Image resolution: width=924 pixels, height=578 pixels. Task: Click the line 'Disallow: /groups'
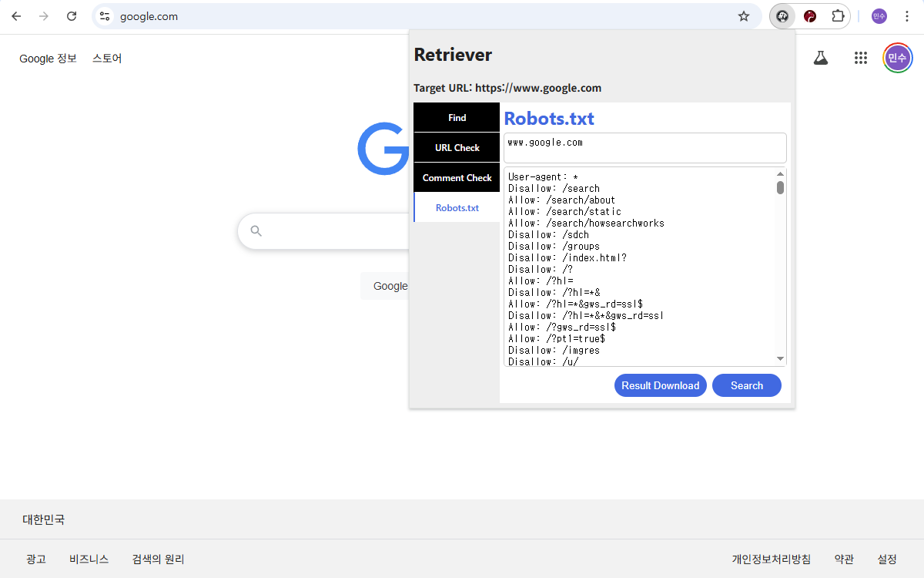(554, 246)
